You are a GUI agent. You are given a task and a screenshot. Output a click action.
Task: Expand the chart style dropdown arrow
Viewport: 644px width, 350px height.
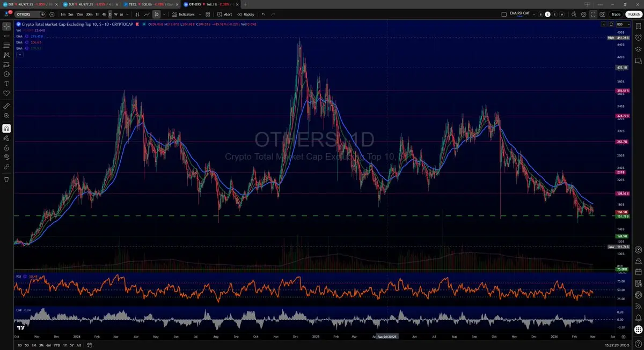pyautogui.click(x=164, y=14)
